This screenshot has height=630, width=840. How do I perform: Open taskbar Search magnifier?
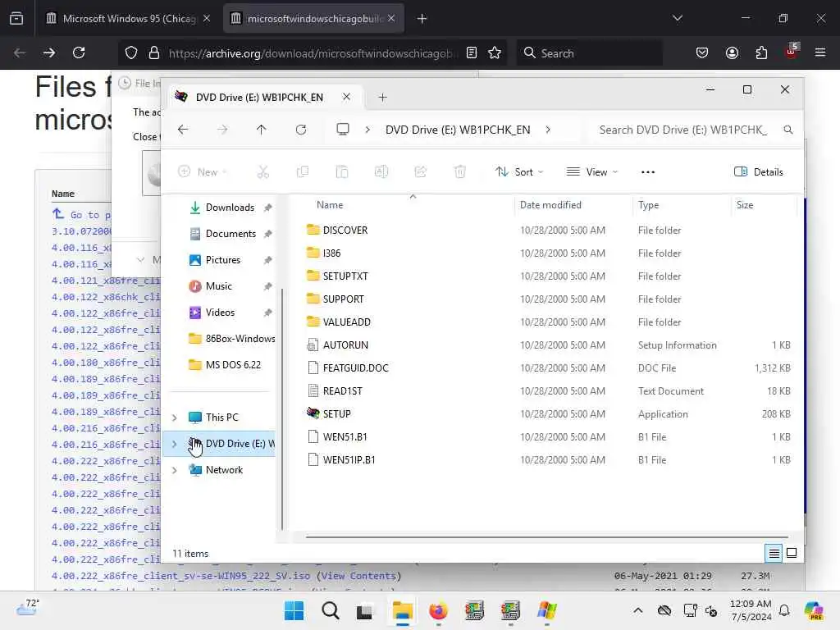[x=330, y=610]
